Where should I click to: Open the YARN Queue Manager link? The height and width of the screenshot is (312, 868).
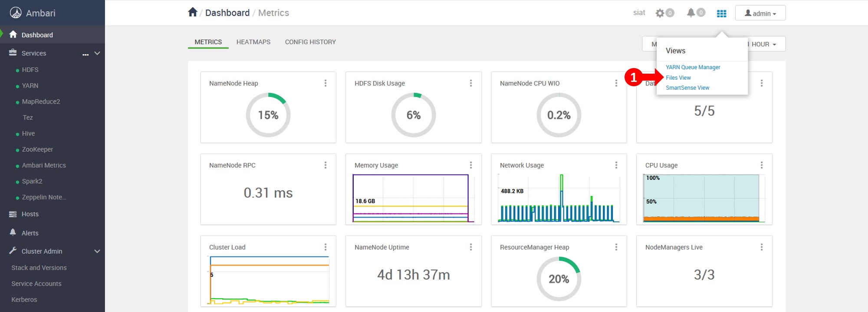(x=693, y=67)
